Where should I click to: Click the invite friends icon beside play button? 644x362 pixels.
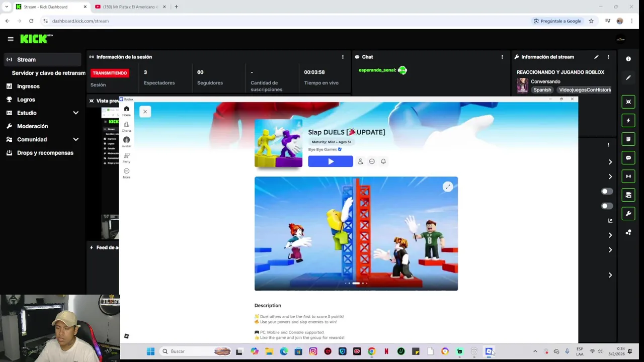click(360, 161)
